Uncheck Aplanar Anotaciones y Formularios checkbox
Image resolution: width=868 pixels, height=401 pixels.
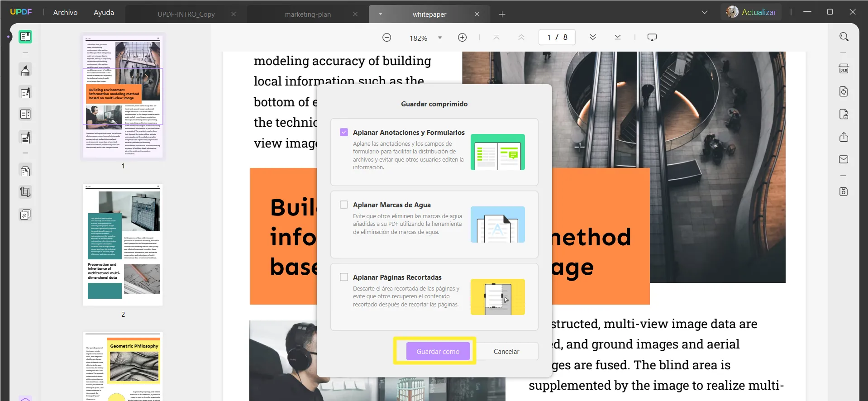344,132
